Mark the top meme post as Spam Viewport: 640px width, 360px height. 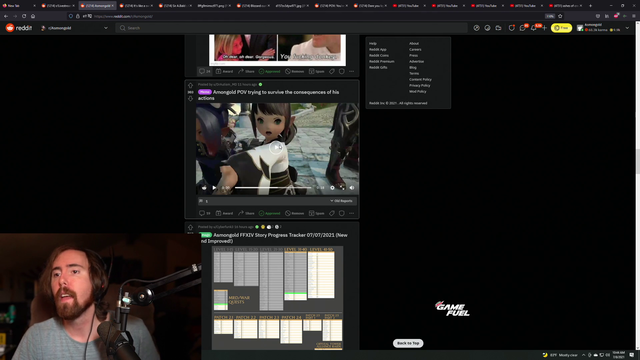(x=316, y=71)
